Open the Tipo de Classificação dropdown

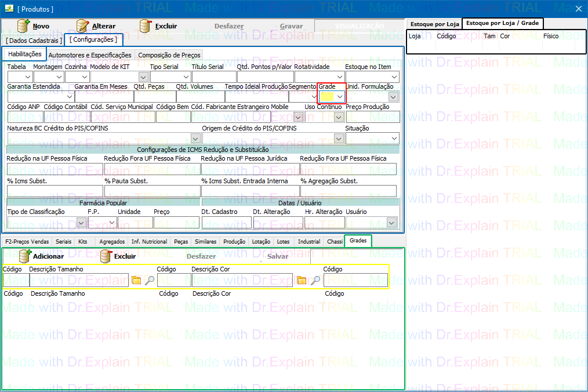click(x=81, y=223)
